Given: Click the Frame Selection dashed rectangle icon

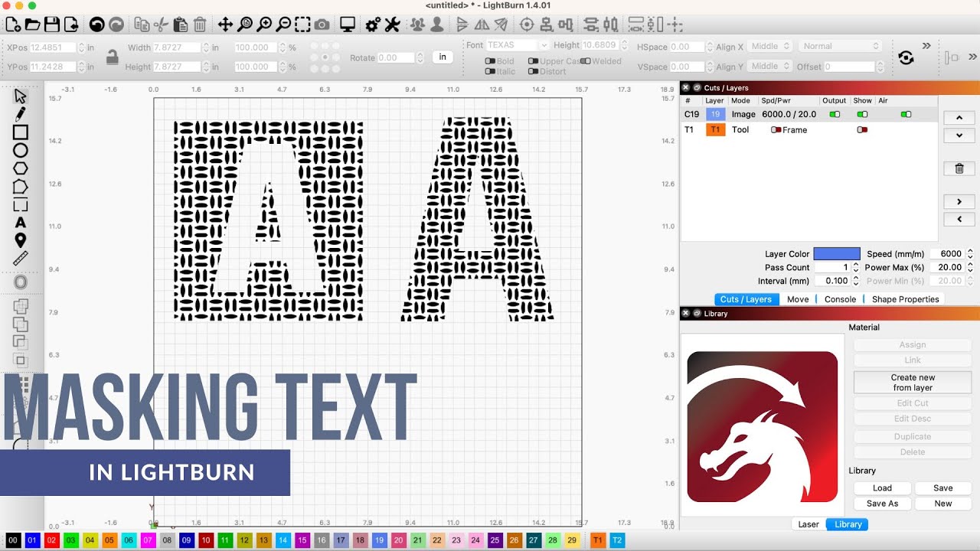Looking at the screenshot, I should tap(302, 25).
